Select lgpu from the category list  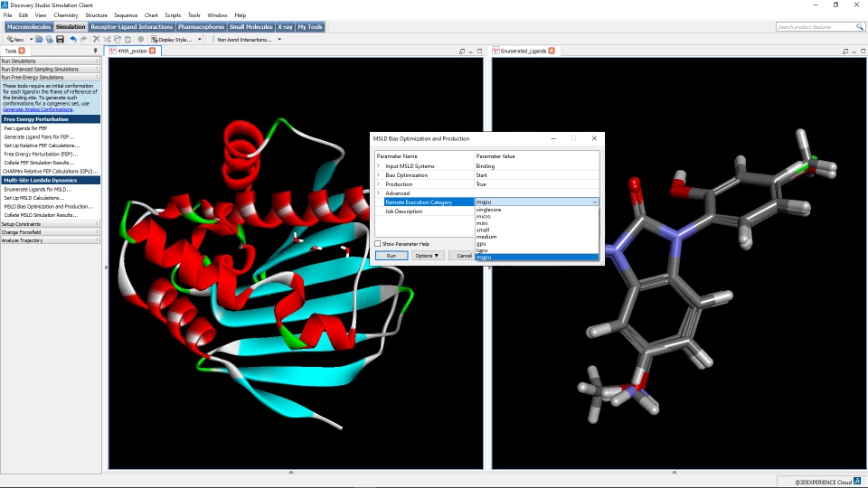536,250
